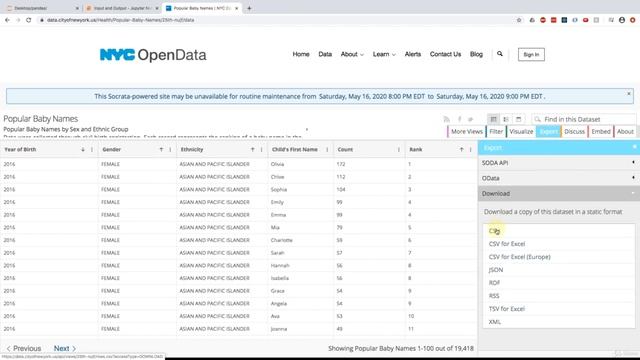Open the Ethnicity column options menu
640x360 pixels.
[x=262, y=149]
